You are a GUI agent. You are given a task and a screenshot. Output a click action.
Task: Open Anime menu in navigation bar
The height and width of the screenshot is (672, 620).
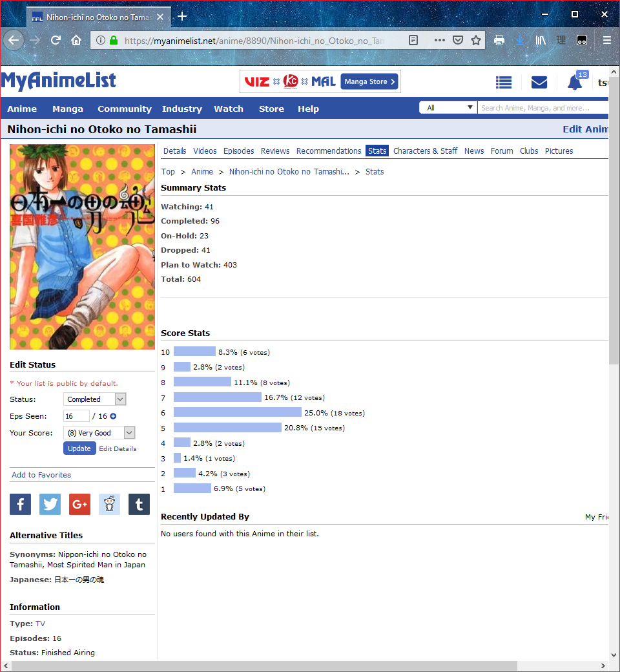(22, 109)
